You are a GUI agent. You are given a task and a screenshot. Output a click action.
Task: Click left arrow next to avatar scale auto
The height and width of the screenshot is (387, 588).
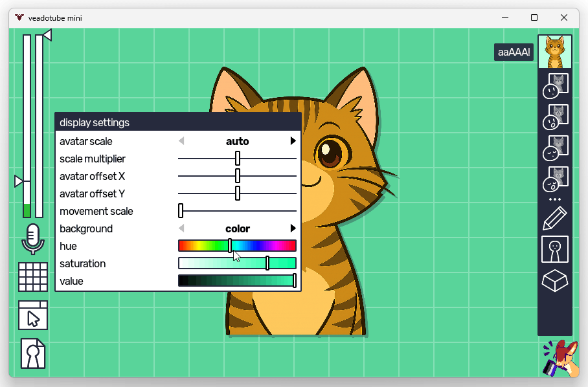coord(181,141)
